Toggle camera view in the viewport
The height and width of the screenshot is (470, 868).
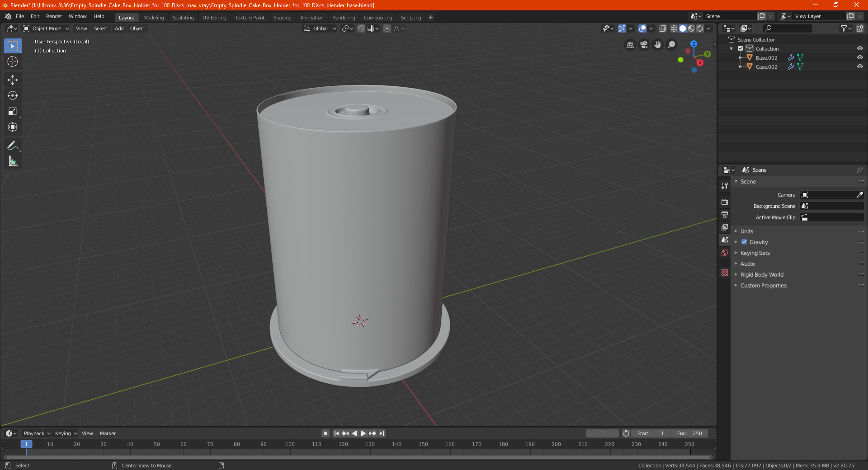coord(644,45)
